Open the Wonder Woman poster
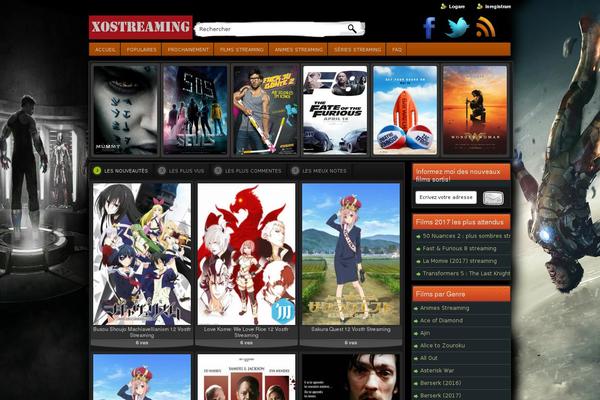Screen dimensions: 600x400 click(x=475, y=110)
